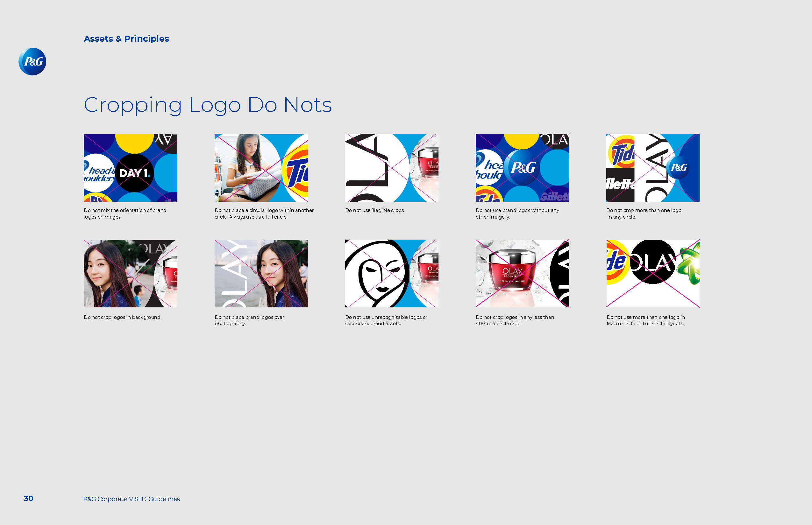
Task: Select the brand-logos-without-imagery example with central P&G logo
Action: pyautogui.click(x=522, y=168)
